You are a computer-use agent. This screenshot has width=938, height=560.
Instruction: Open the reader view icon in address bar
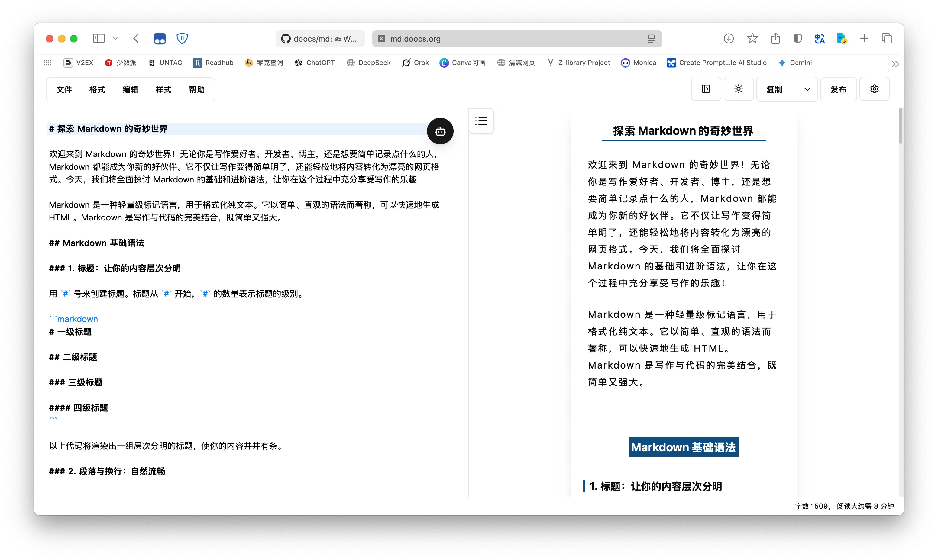pos(651,39)
